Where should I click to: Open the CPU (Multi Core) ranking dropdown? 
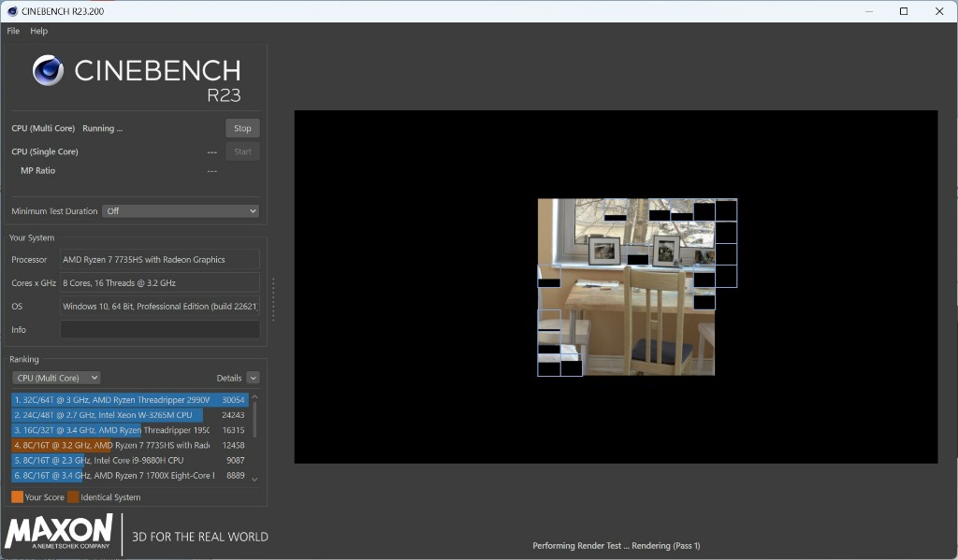[56, 378]
